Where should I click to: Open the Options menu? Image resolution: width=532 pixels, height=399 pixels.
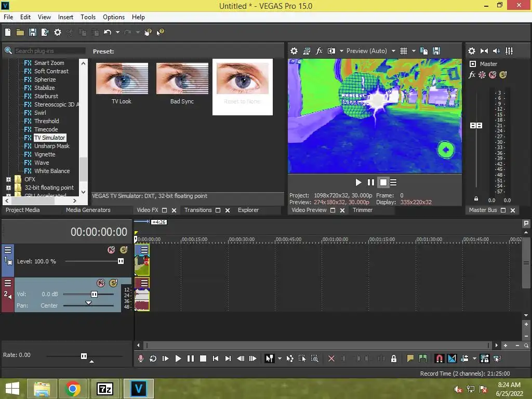(114, 17)
